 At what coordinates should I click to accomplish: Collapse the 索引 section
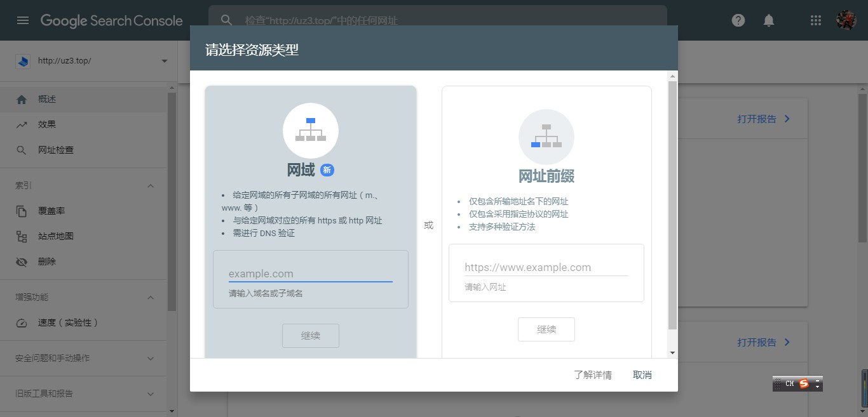coord(151,186)
